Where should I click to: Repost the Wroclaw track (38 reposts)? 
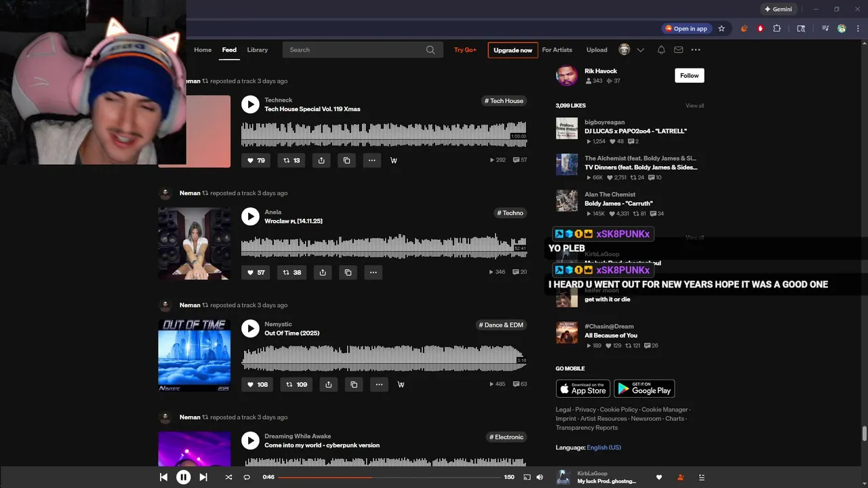point(292,272)
